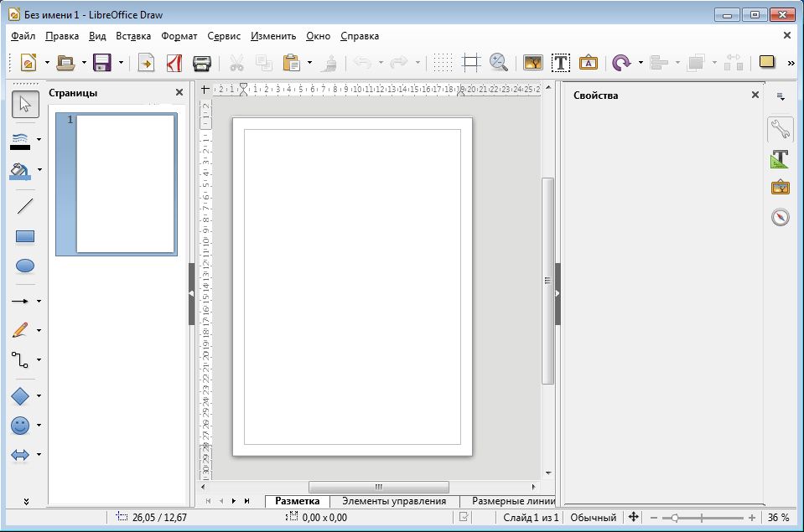Click the Export document icon
Screen dimensions: 804x532
click(146, 63)
